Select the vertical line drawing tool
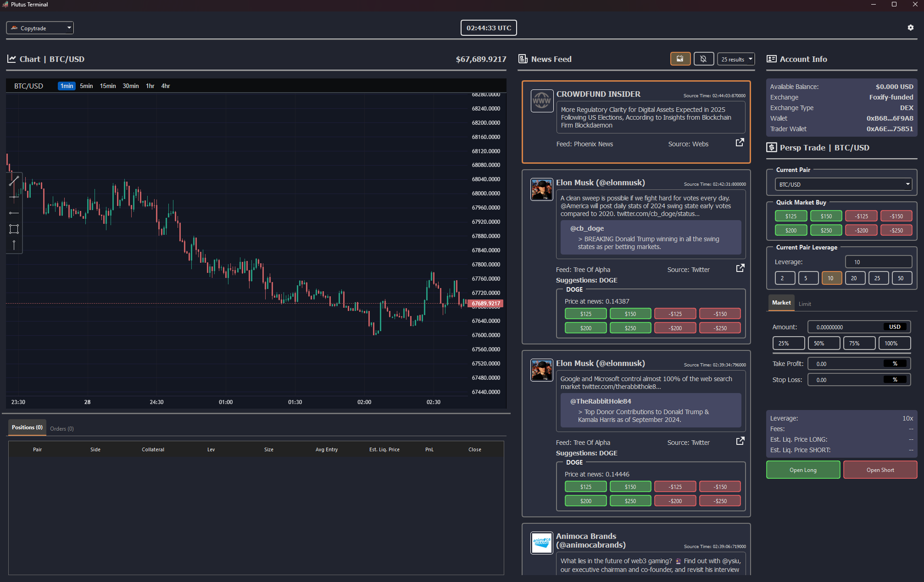This screenshot has width=924, height=582. (x=14, y=245)
